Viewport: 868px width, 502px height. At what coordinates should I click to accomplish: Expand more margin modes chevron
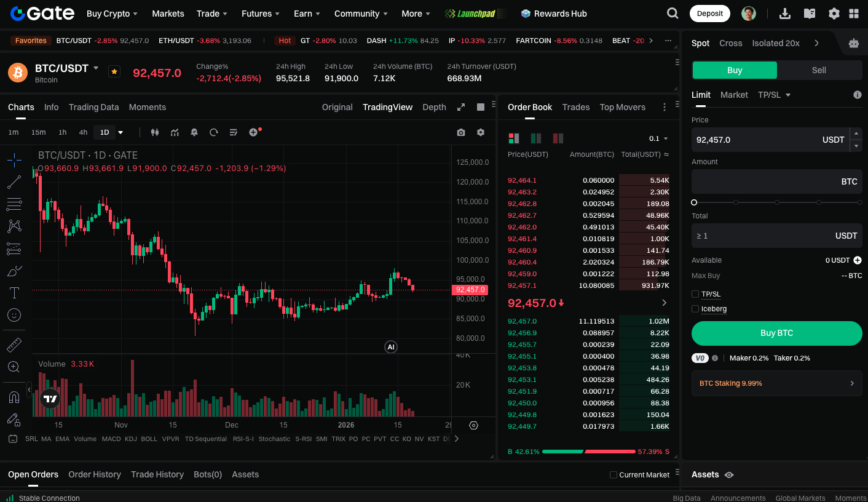tap(816, 43)
